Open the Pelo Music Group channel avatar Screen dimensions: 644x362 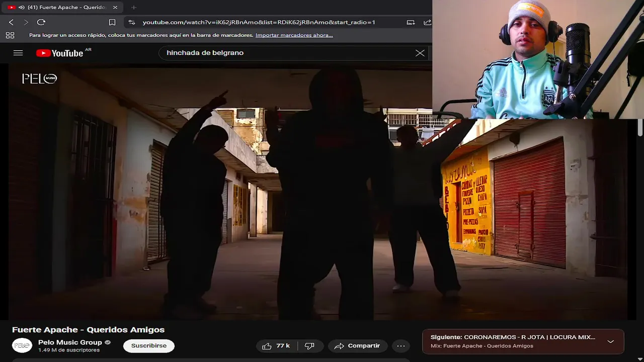click(22, 345)
